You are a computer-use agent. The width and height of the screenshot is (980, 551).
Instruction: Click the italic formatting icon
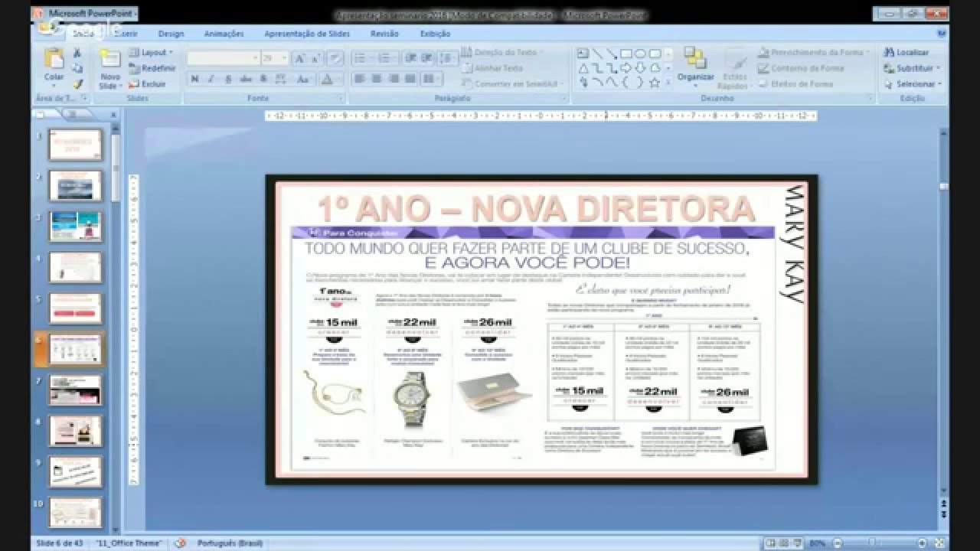tap(212, 80)
